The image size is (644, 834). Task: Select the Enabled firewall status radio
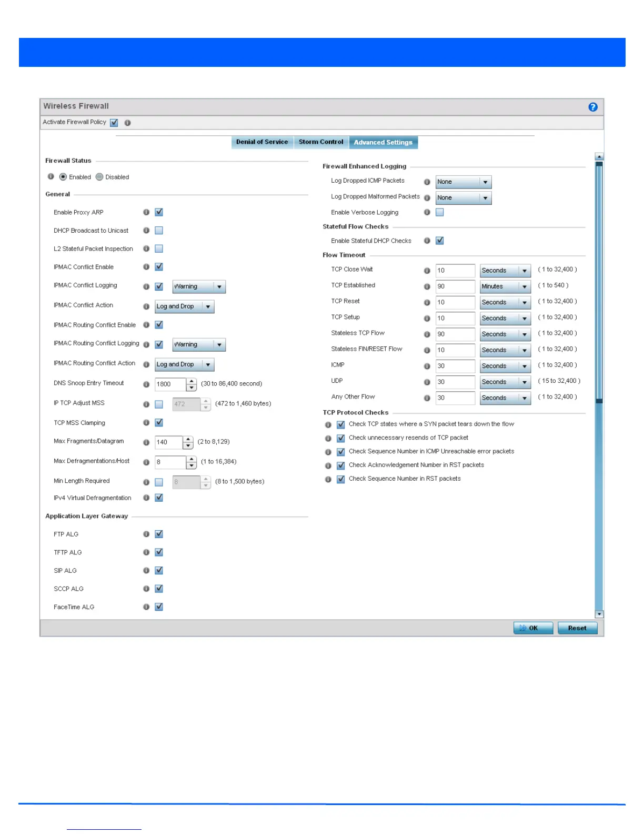click(63, 177)
